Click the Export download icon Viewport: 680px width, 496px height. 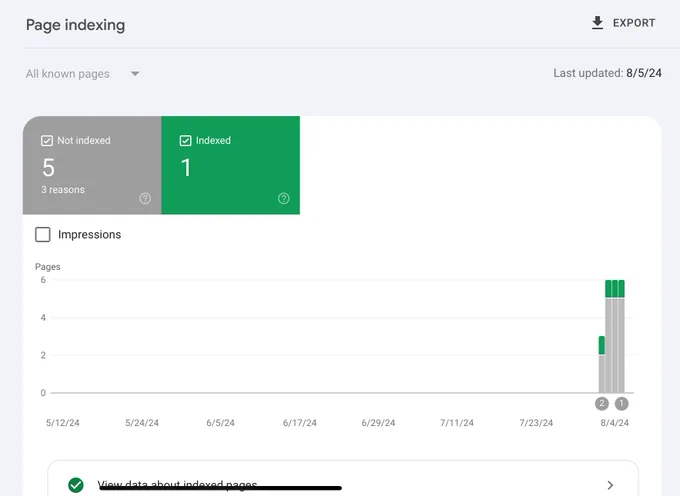tap(597, 23)
